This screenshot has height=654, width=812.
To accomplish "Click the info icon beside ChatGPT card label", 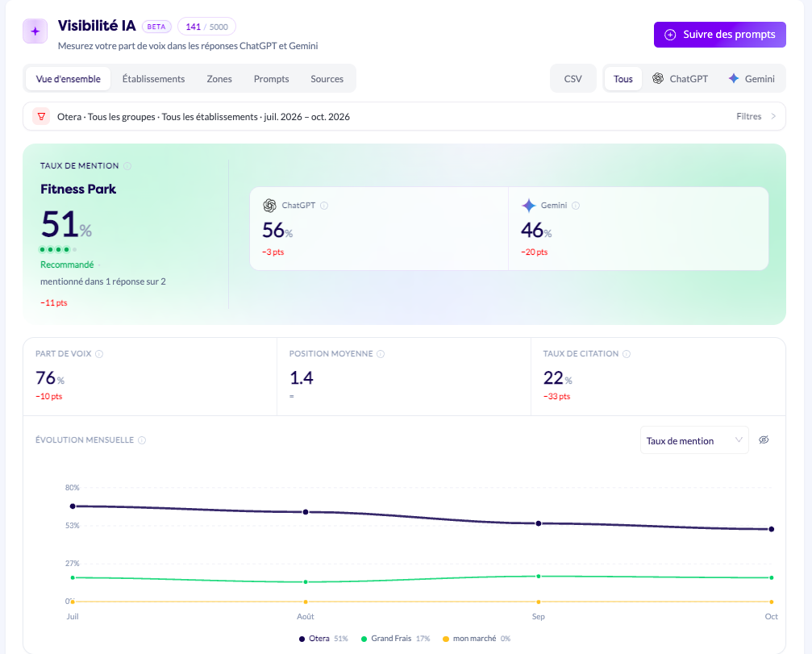I will 324,206.
